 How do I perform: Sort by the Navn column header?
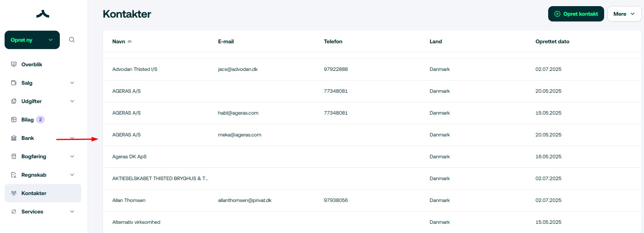[119, 41]
